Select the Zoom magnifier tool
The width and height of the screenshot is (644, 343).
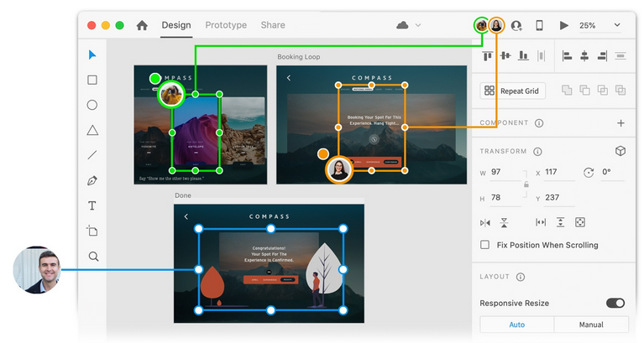point(94,257)
